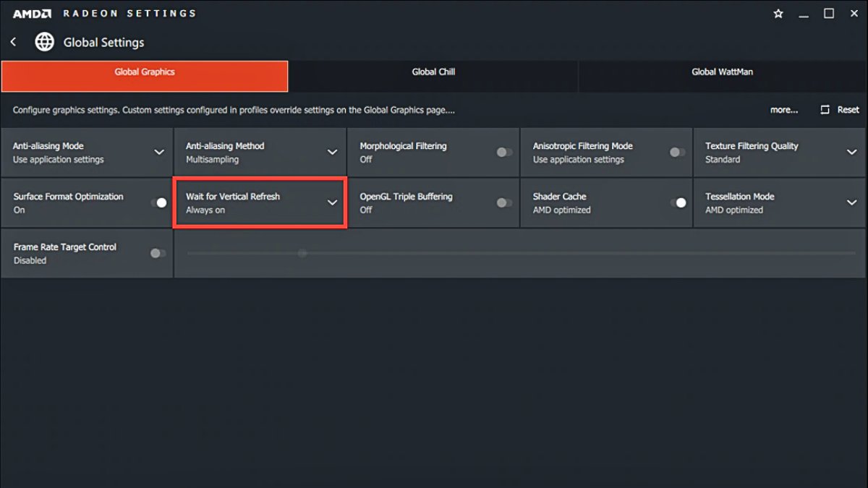
Task: Open Texture Filtering Quality dropdown arrow
Action: pos(851,153)
